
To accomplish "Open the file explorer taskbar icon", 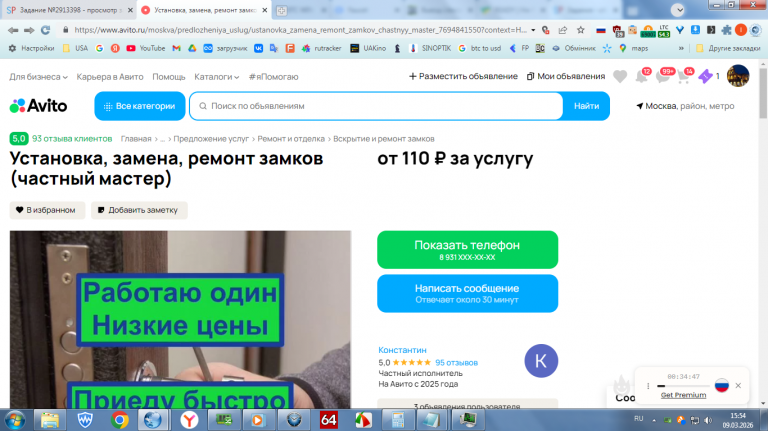I will pyautogui.click(x=49, y=420).
